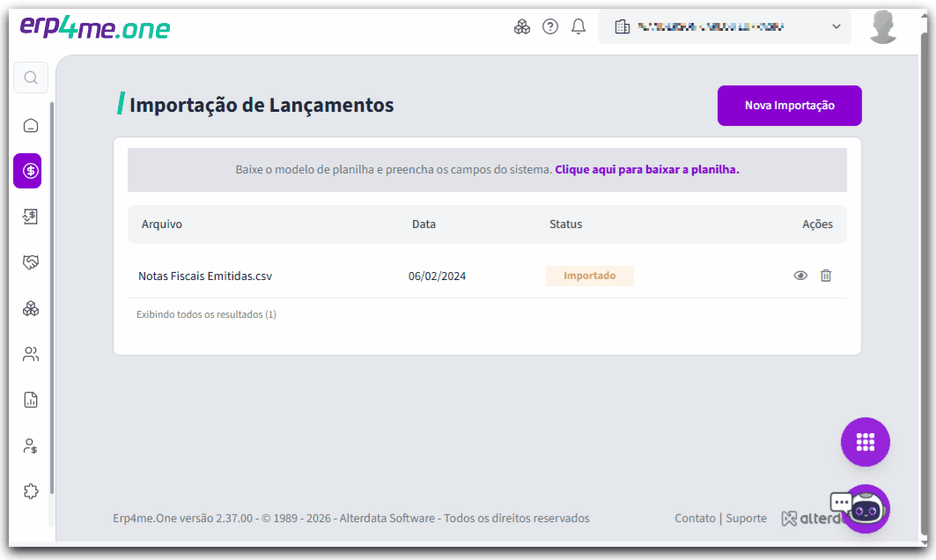
Task: Open the search icon in sidebar
Action: coord(31,77)
